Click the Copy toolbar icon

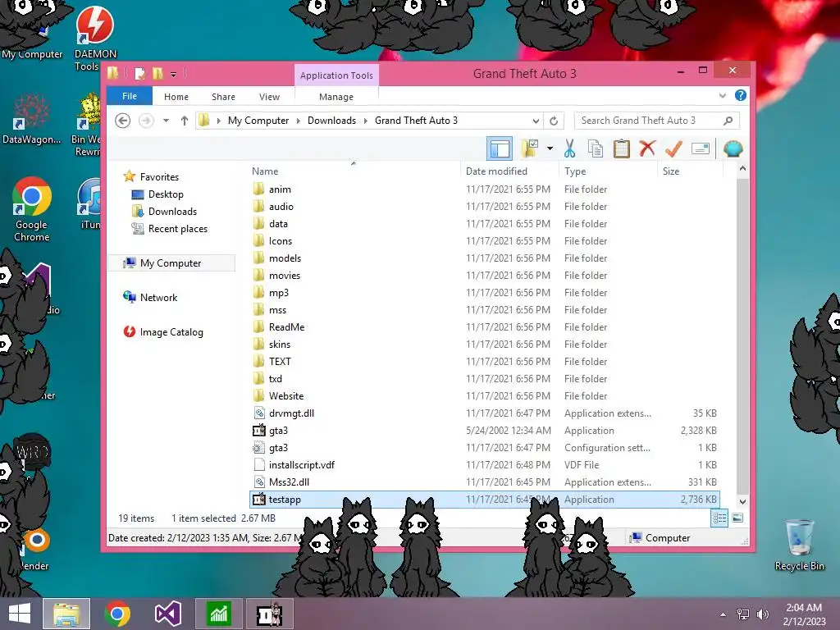(596, 148)
